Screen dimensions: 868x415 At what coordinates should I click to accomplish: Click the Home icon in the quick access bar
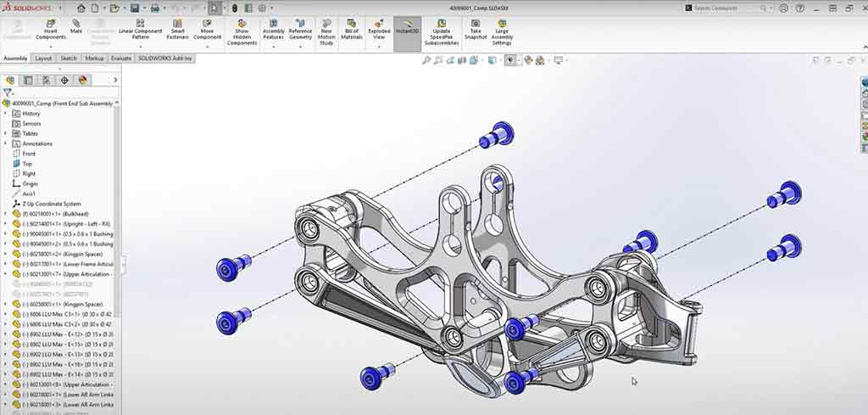pyautogui.click(x=81, y=8)
